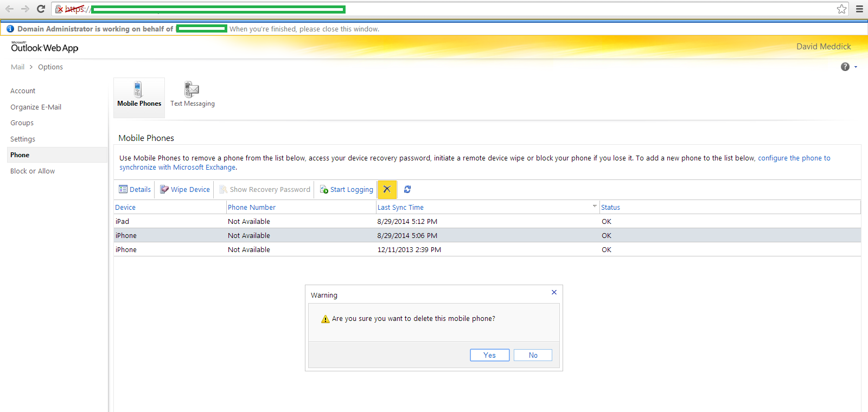The image size is (868, 412).
Task: Sort by the Device column header
Action: (125, 208)
